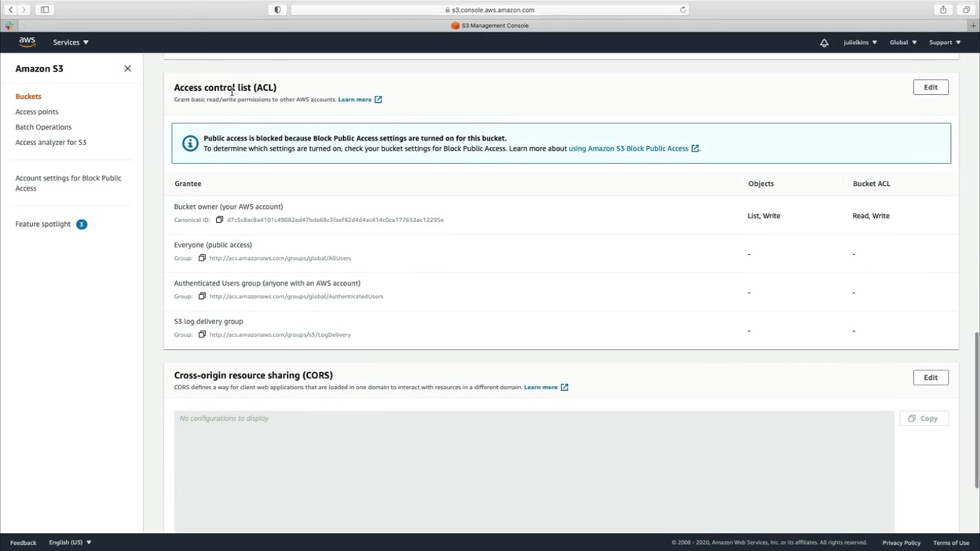Reload the page in Safari
This screenshot has width=980, height=551.
(x=682, y=9)
